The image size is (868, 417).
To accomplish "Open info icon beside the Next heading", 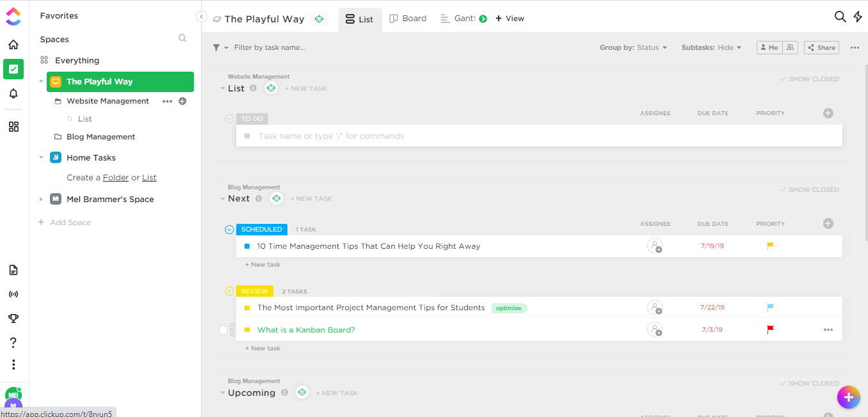I will tap(259, 198).
